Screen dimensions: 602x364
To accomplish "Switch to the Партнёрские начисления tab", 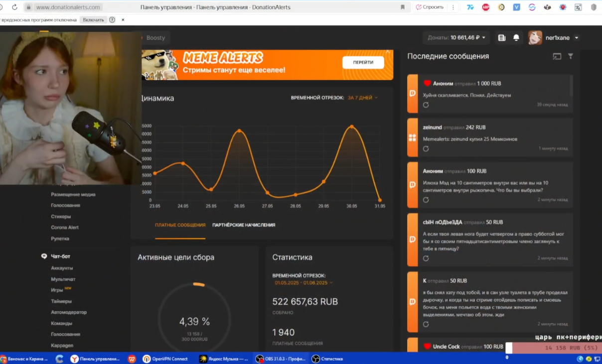I will (x=244, y=225).
